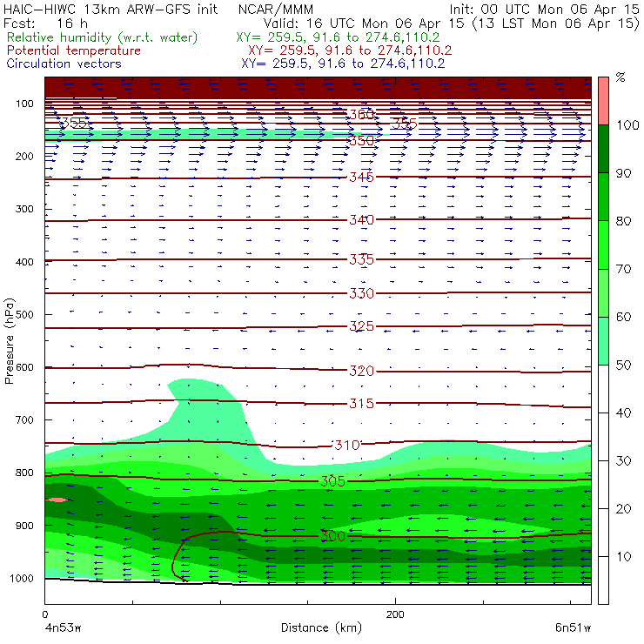The height and width of the screenshot is (644, 644).
Task: Click the 'Potential temperature' legend label
Action: pos(73,50)
